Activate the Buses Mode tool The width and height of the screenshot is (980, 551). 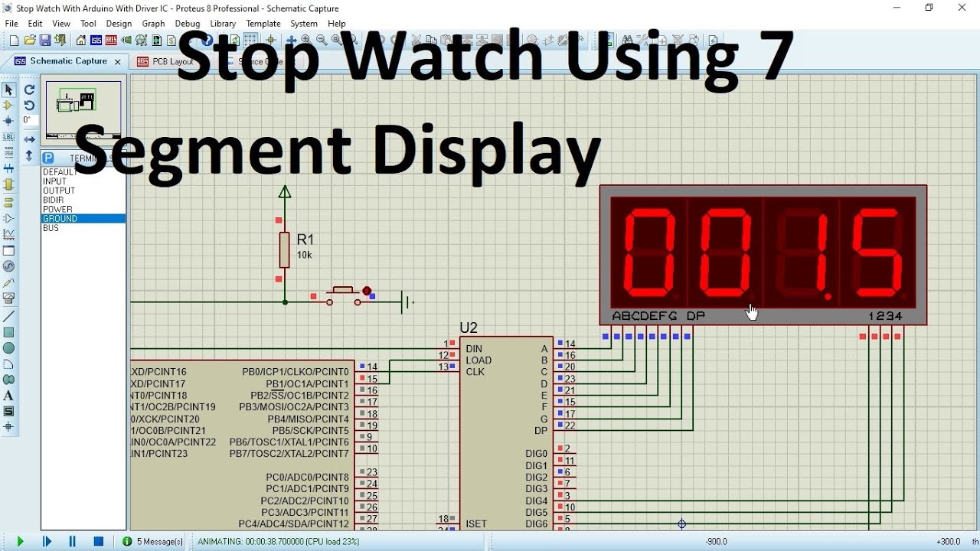[8, 168]
